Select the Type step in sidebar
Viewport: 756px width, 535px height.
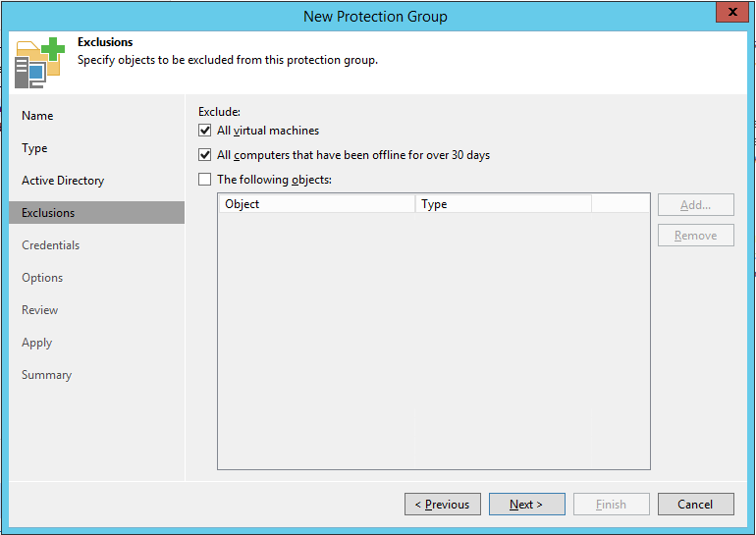pos(34,148)
